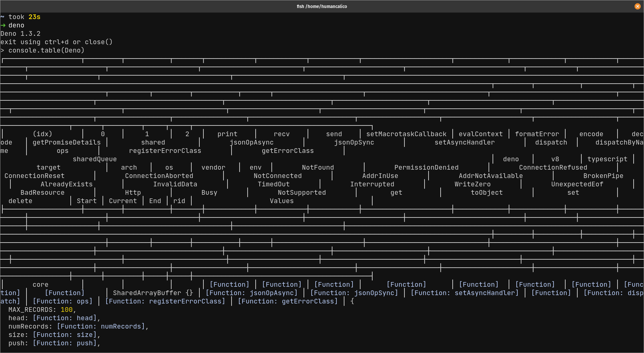This screenshot has width=644, height=353.
Task: Select the 'Deno 1.3.2' version line
Action: 21,33
